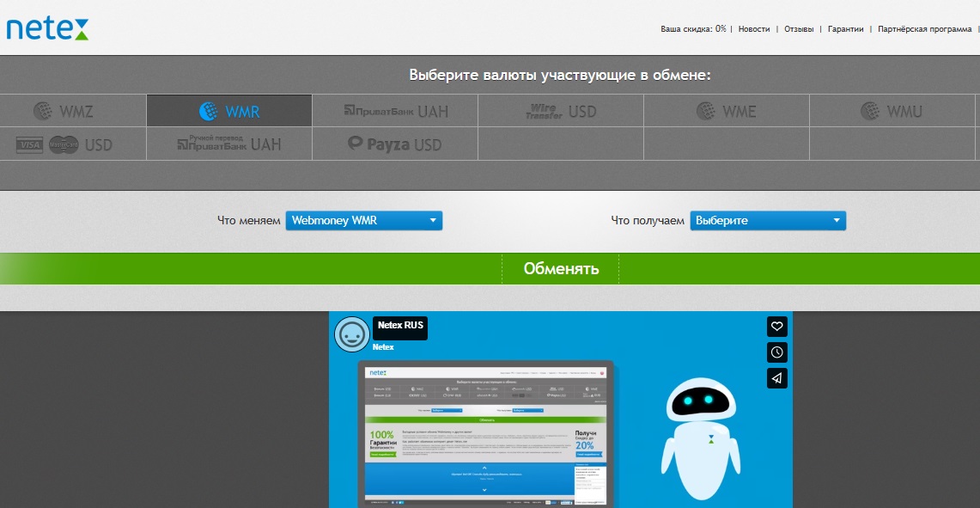This screenshot has width=980, height=508.
Task: Pick the Visa MasterCard USD tile
Action: pos(63,144)
